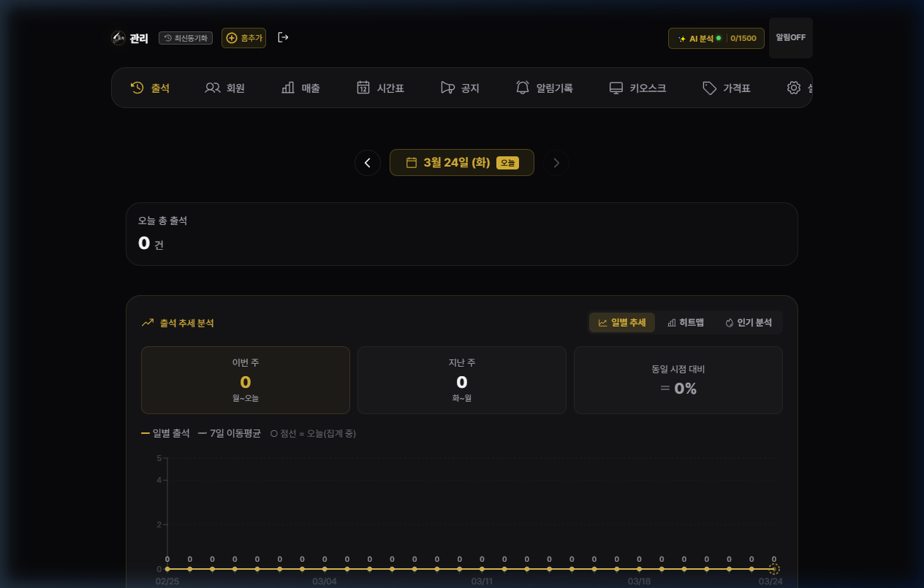Viewport: 924px width, 588px height.
Task: Click the chart data point at 03/18
Action: 639,569
